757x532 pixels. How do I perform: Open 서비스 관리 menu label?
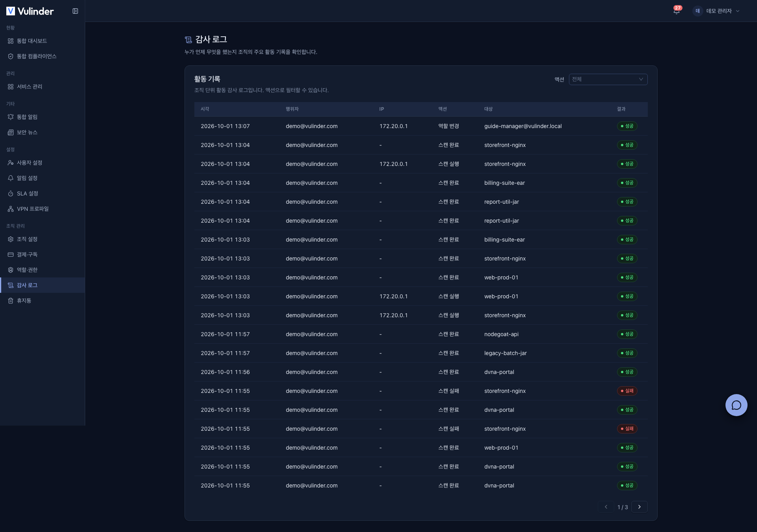pyautogui.click(x=30, y=87)
